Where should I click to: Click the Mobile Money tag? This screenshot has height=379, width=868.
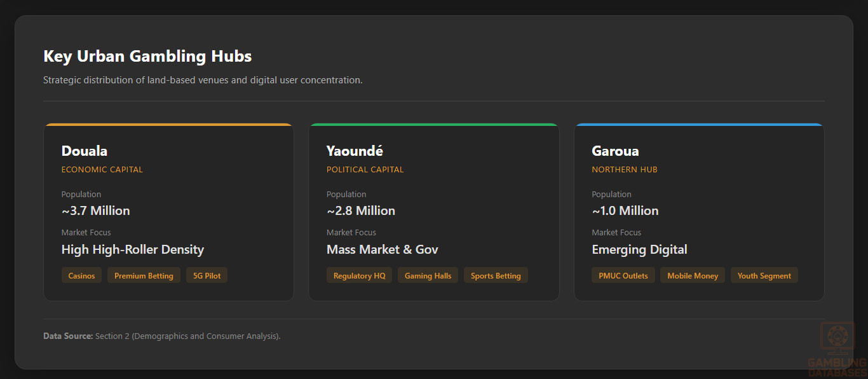pos(692,275)
